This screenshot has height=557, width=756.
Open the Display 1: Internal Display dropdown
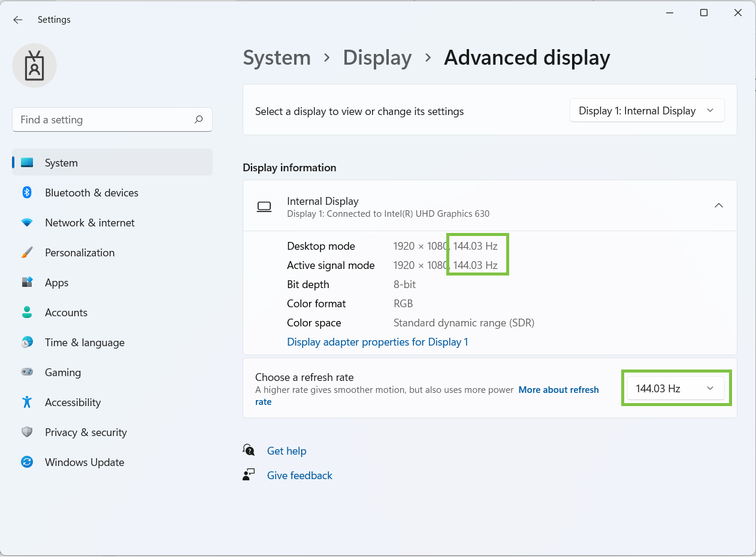(646, 110)
